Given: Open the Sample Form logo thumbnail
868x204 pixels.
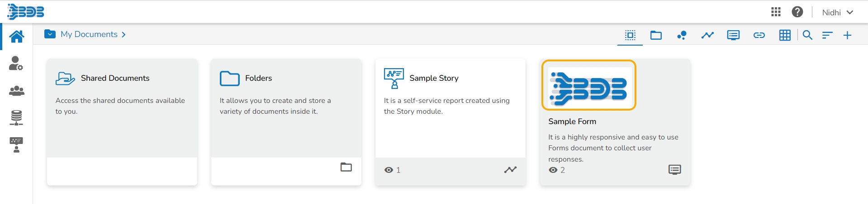Looking at the screenshot, I should point(589,85).
